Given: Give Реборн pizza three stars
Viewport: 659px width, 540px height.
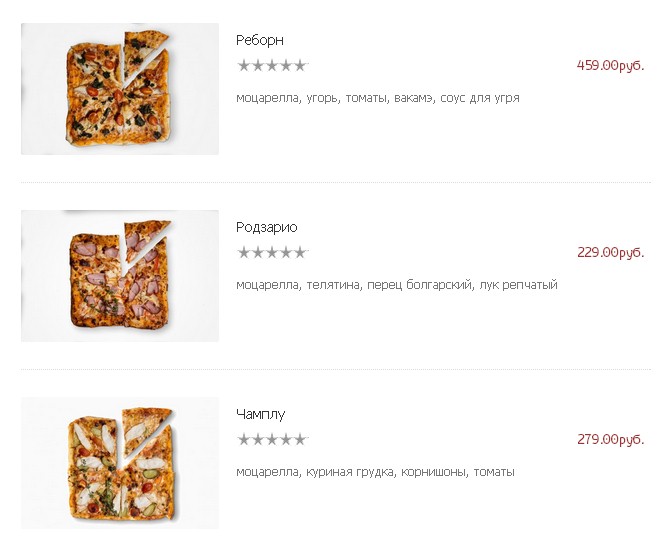Looking at the screenshot, I should coord(272,66).
